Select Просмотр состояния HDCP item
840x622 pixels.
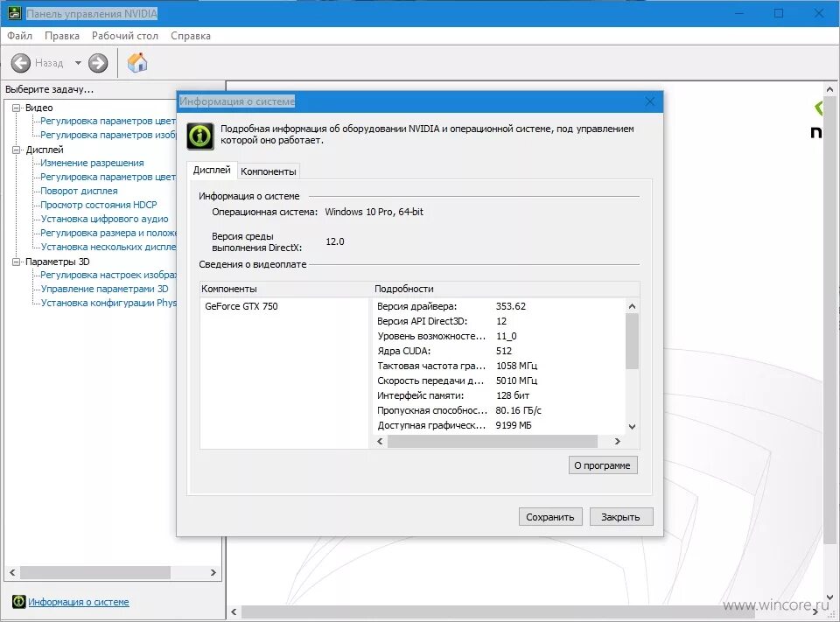pos(99,205)
